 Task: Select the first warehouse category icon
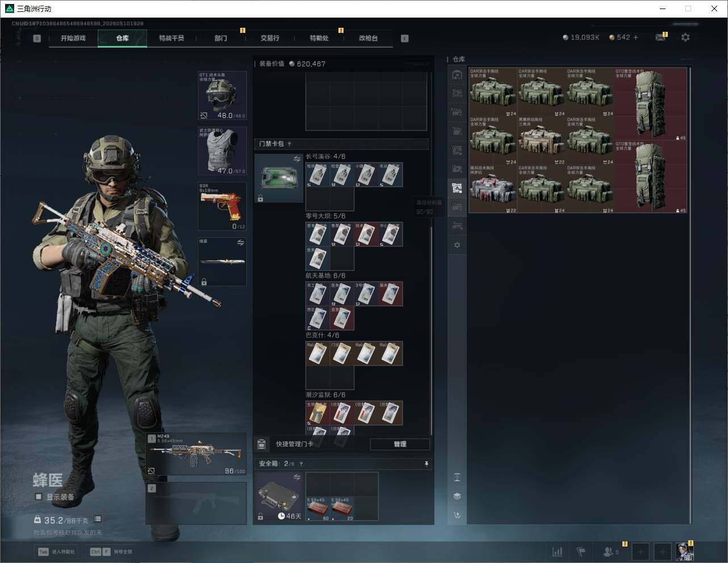coord(457,75)
